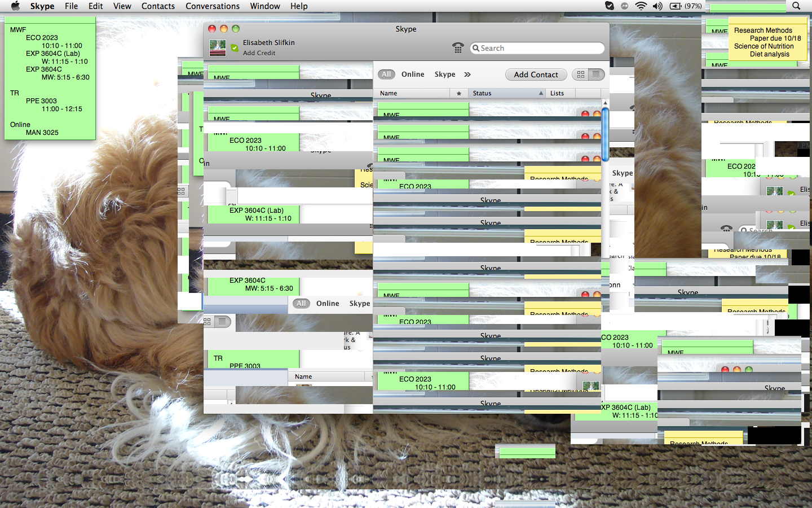Image resolution: width=812 pixels, height=508 pixels.
Task: Click the Lists column header
Action: 561,93
